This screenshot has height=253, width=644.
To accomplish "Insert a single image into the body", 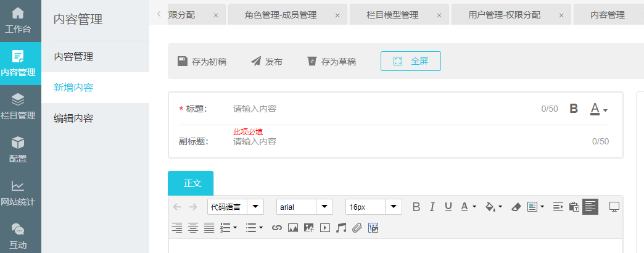I will (293, 228).
